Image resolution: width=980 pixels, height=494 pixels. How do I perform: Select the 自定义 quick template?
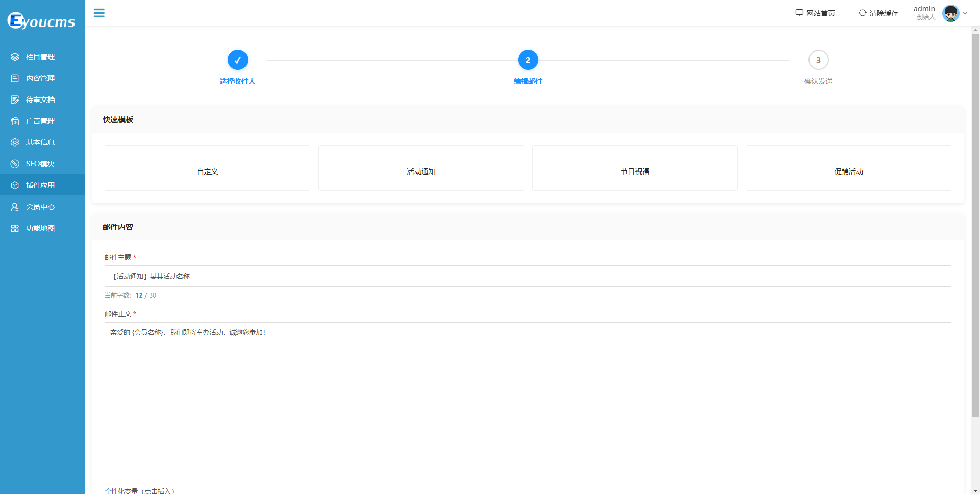[207, 168]
